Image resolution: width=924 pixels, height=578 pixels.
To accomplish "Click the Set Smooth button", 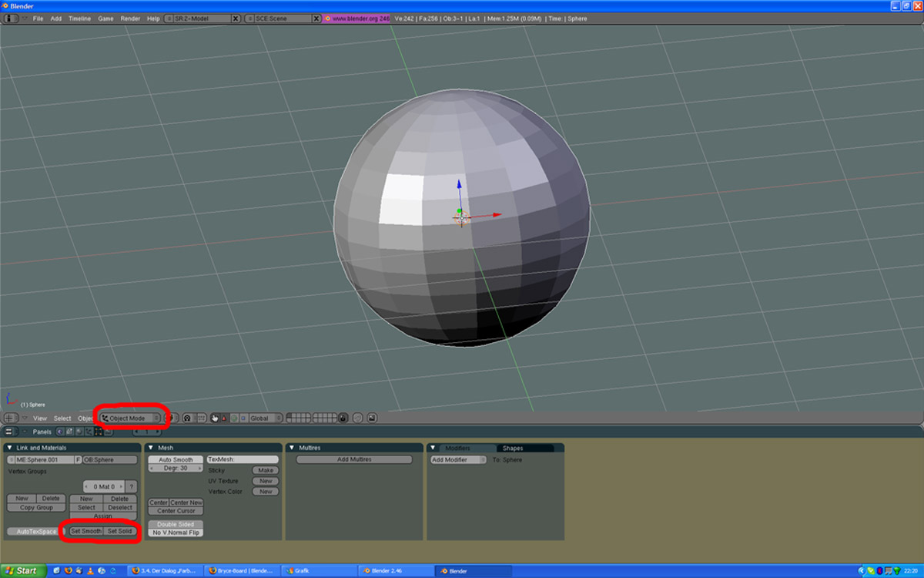I will (85, 531).
